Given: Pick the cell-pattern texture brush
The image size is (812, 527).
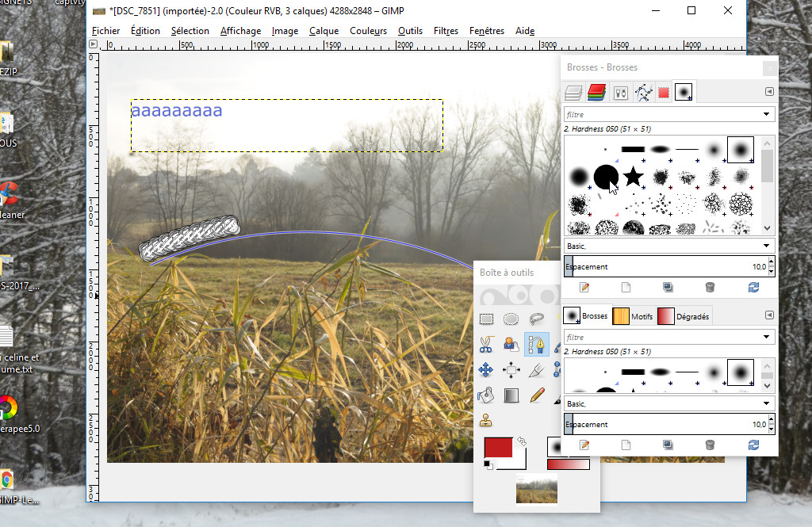Looking at the screenshot, I should click(x=741, y=204).
